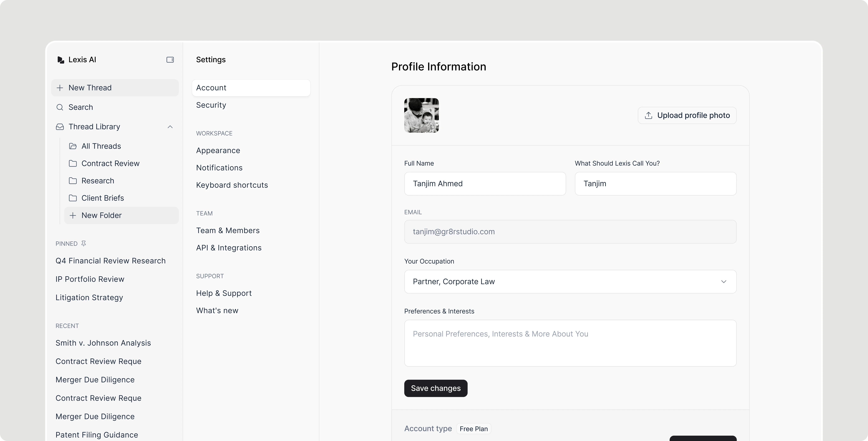Click the Research folder icon
The image size is (868, 441).
pos(73,181)
